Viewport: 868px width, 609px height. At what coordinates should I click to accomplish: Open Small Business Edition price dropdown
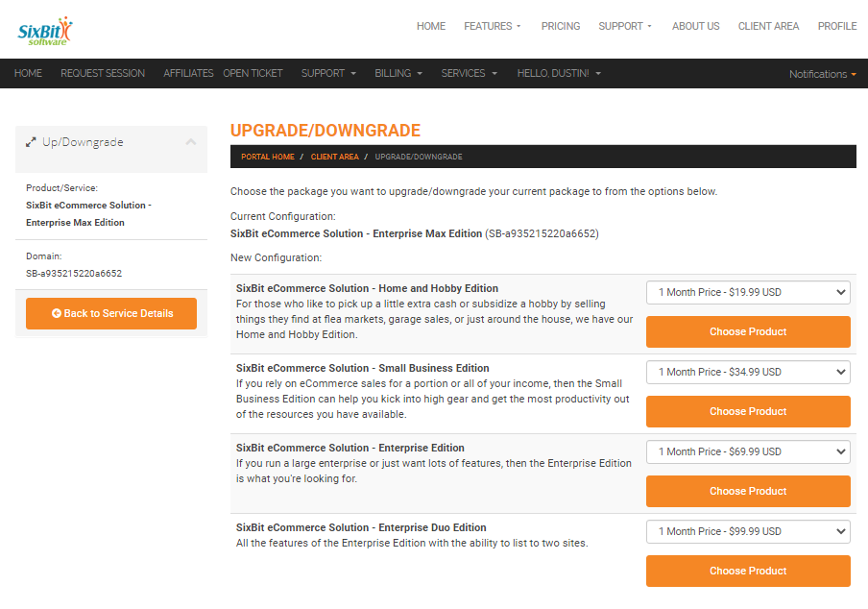tap(748, 372)
